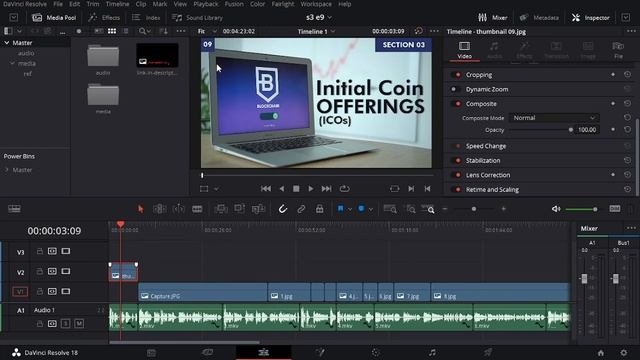Open project settings gear icon
This screenshot has width=640, height=360.
[624, 353]
